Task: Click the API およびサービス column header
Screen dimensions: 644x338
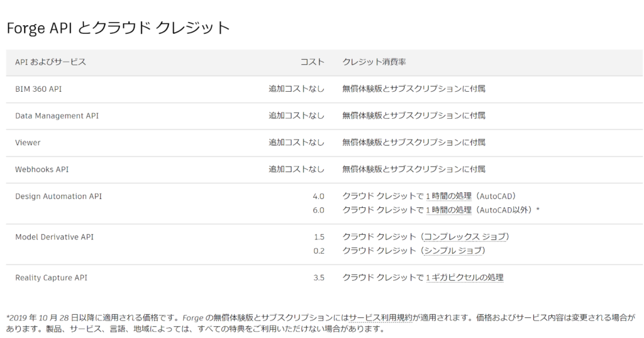Action: tap(50, 62)
